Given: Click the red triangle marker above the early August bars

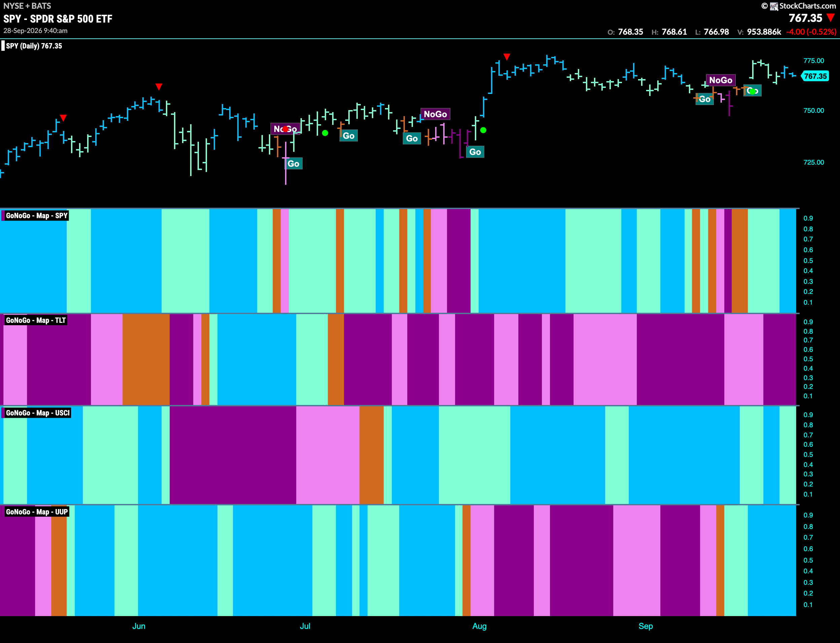Looking at the screenshot, I should 507,57.
